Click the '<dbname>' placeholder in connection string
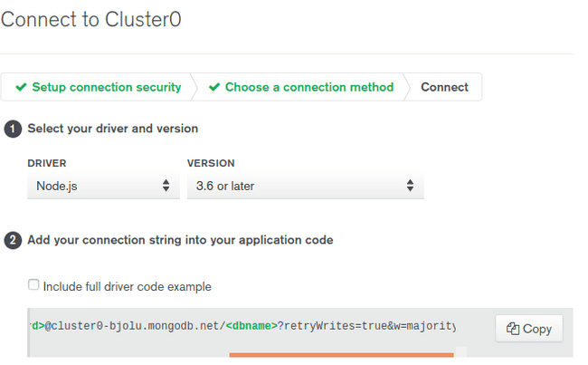This screenshot has width=588, height=365. click(x=251, y=326)
